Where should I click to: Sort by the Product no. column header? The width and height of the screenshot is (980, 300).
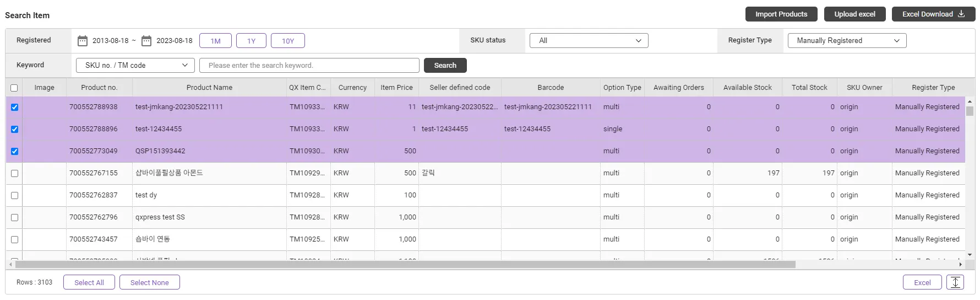(x=99, y=88)
